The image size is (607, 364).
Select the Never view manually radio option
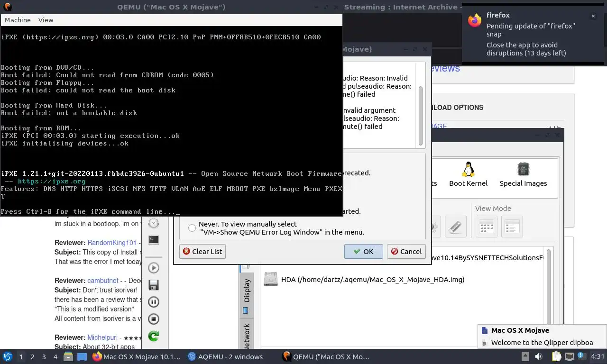tap(192, 228)
